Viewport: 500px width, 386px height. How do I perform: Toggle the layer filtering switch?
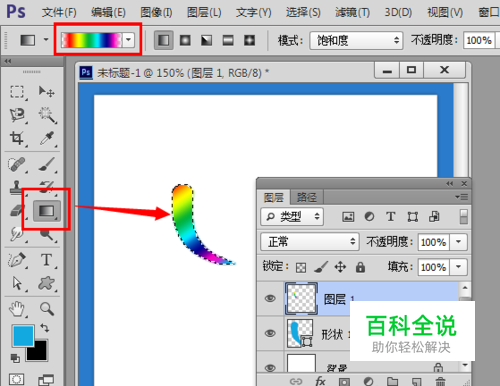[463, 217]
